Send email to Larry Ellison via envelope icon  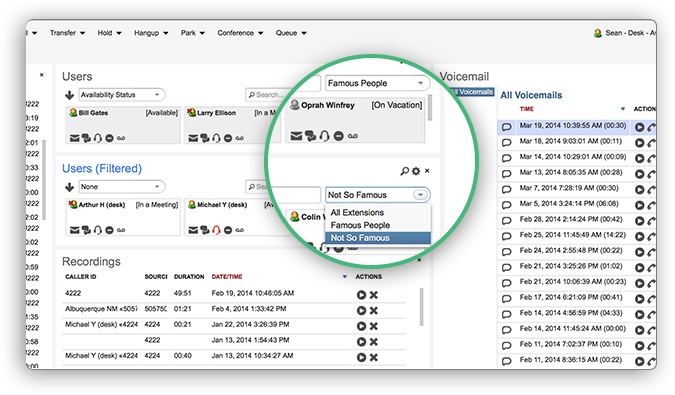pyautogui.click(x=193, y=138)
